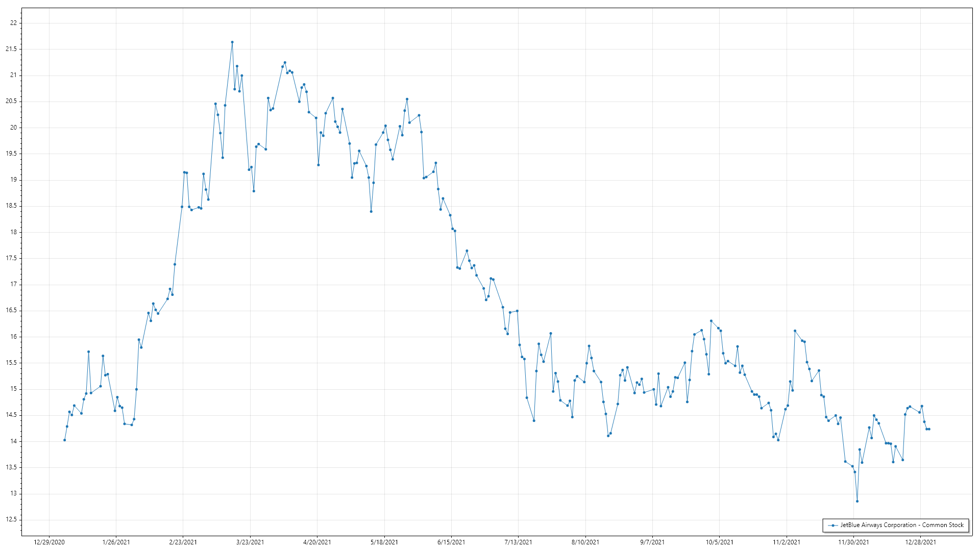
Task: Click the lowest data point near 11/30/2021
Action: [857, 501]
